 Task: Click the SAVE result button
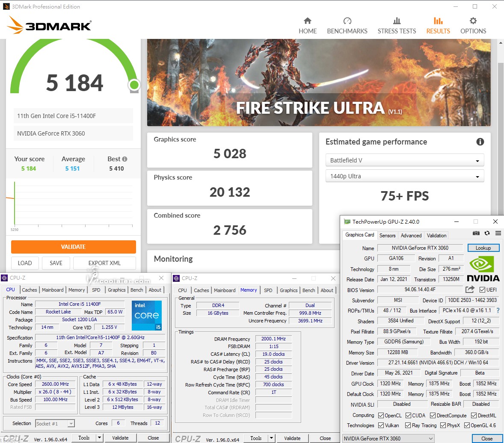pyautogui.click(x=56, y=263)
